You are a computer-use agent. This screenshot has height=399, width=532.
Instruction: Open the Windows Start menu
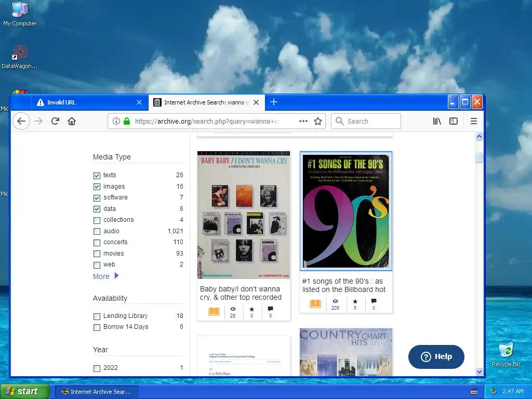25,391
